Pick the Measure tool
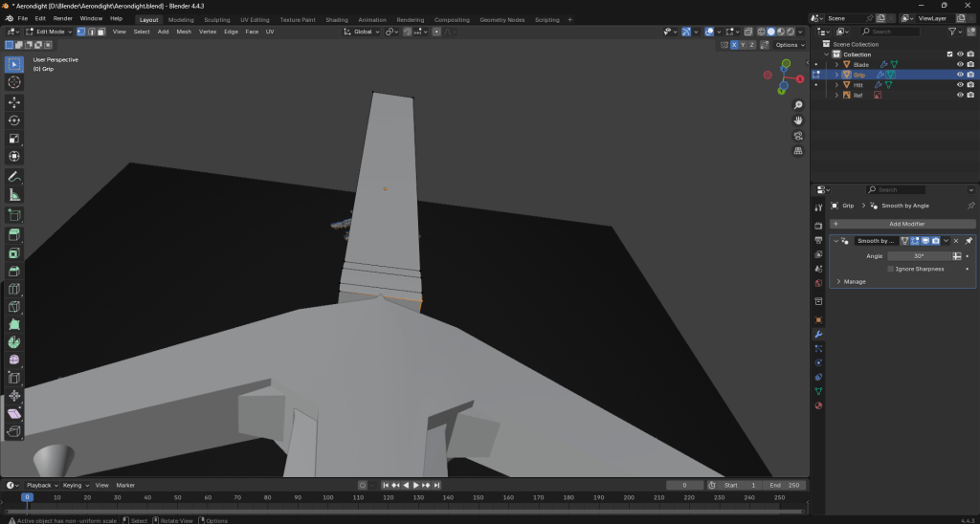The width and height of the screenshot is (980, 524). point(14,195)
